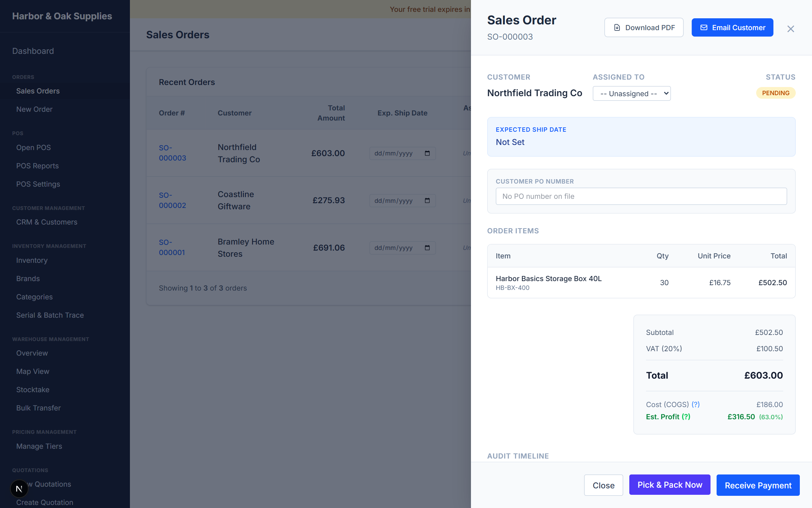The width and height of the screenshot is (812, 508).
Task: Download the order as PDF
Action: tap(644, 27)
